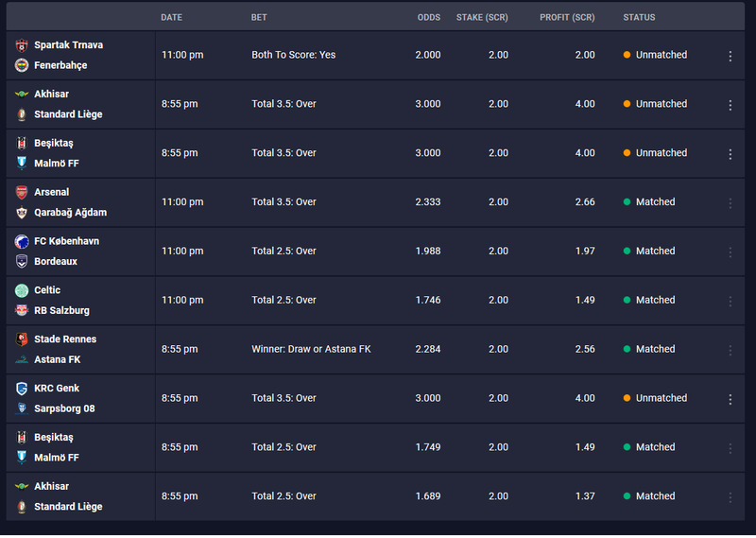The width and height of the screenshot is (756, 538).
Task: Open the RB Salzburg team name
Action: [61, 311]
